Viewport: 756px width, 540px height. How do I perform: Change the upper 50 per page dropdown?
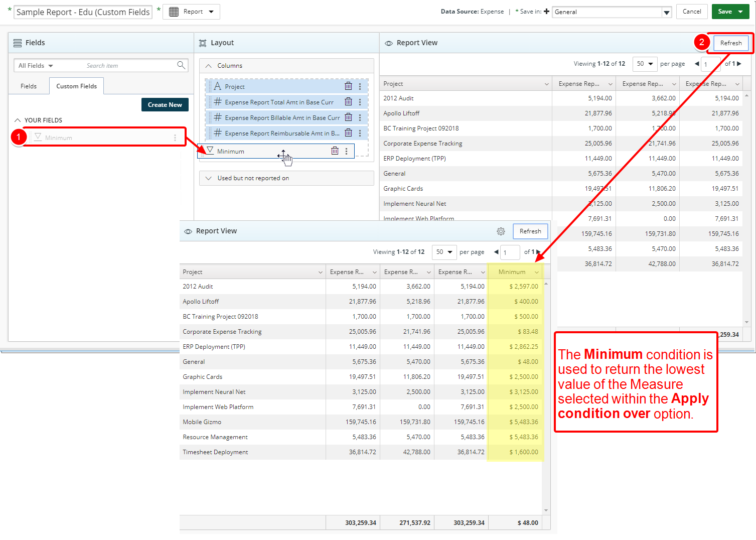(645, 64)
